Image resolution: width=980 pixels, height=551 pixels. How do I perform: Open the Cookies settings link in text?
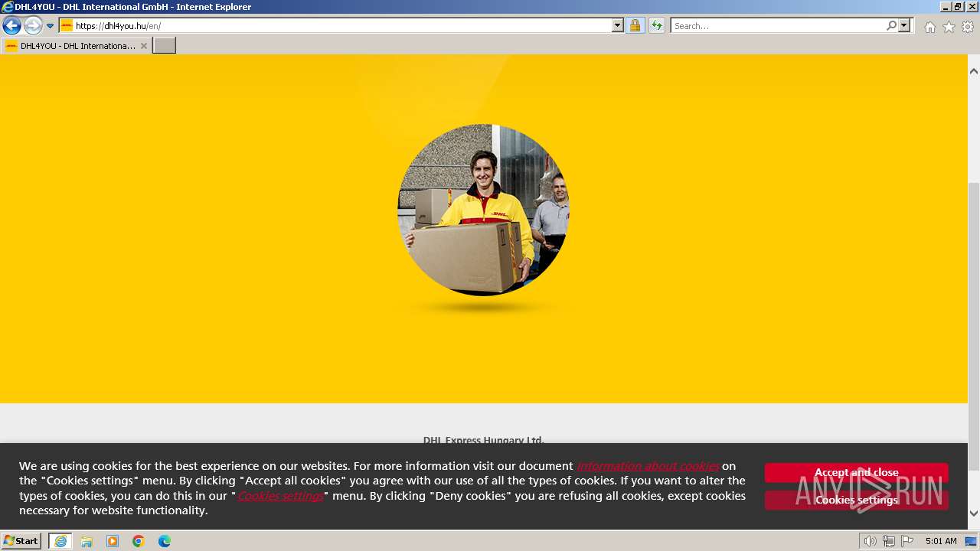point(280,495)
